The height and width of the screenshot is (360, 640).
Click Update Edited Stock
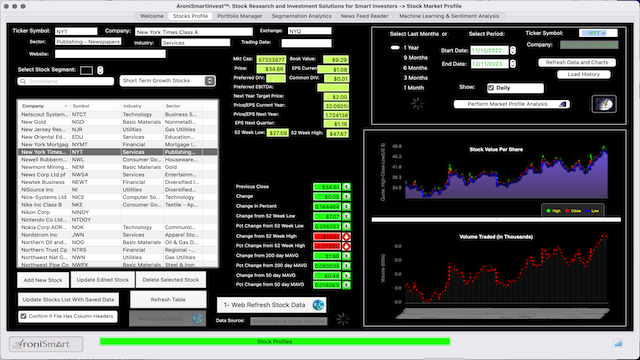pyautogui.click(x=102, y=280)
